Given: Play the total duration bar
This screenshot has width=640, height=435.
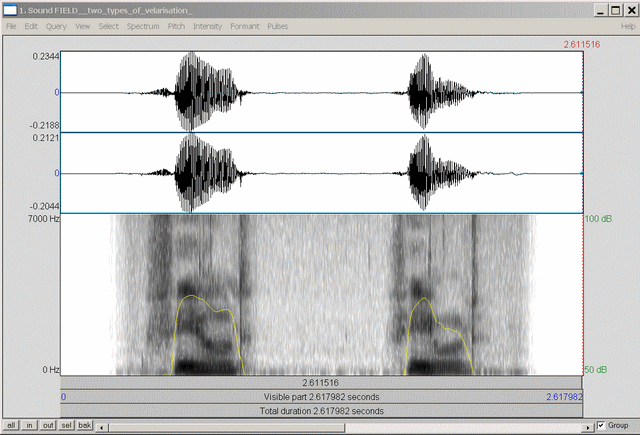Looking at the screenshot, I should point(322,410).
